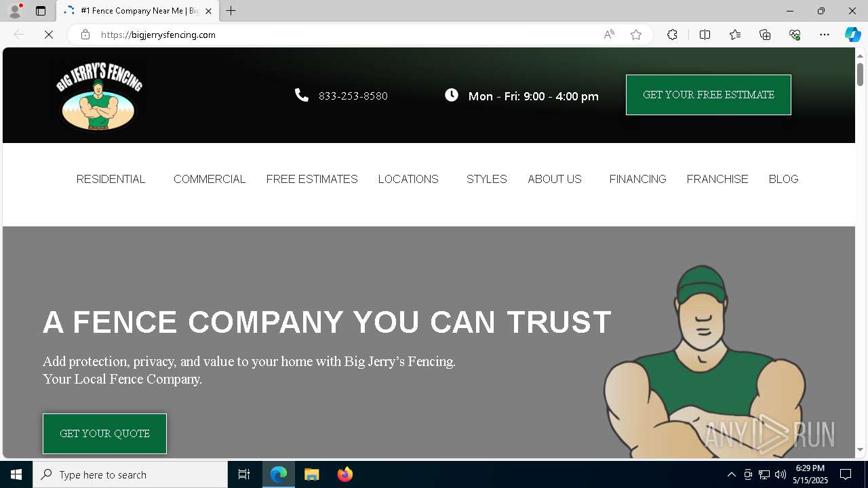Click the page vertical scrollbar down arrow
This screenshot has height=488, width=868.
click(x=860, y=450)
